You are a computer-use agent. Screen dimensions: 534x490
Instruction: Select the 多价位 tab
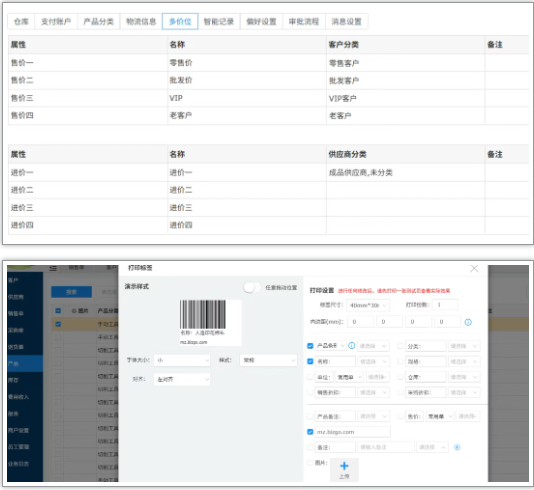point(180,21)
